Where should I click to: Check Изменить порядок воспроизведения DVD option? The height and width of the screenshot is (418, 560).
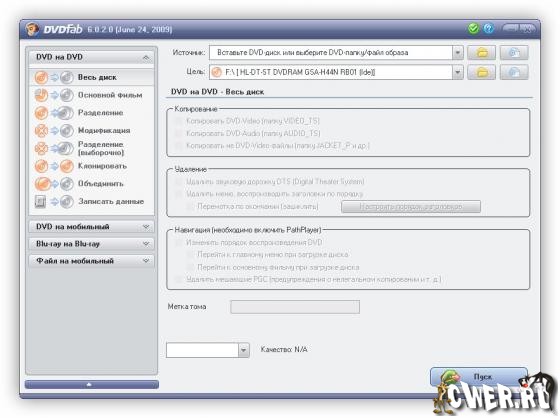tap(178, 243)
